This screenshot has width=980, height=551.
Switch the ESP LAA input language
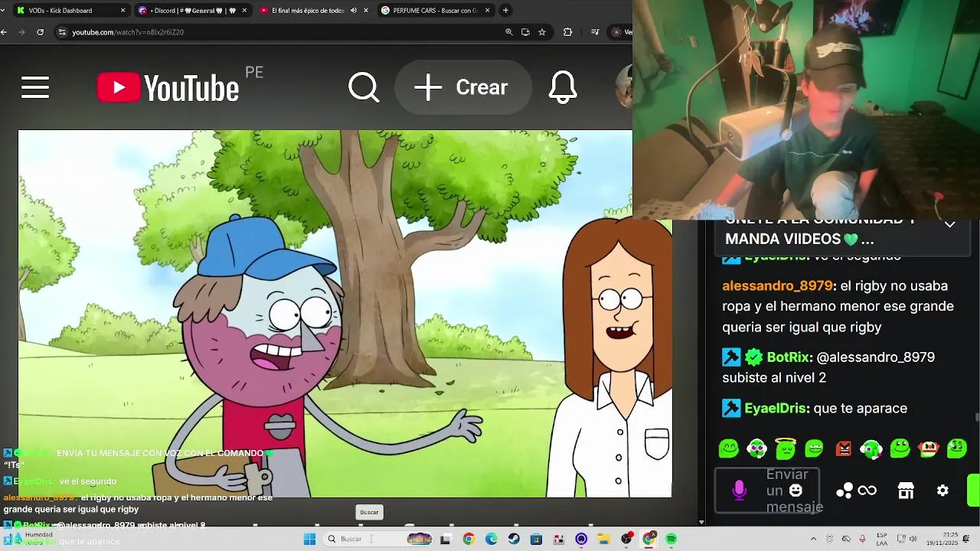pyautogui.click(x=882, y=539)
